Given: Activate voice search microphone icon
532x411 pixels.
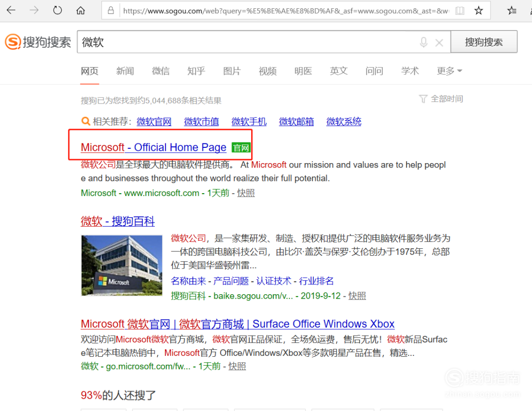Looking at the screenshot, I should click(424, 42).
